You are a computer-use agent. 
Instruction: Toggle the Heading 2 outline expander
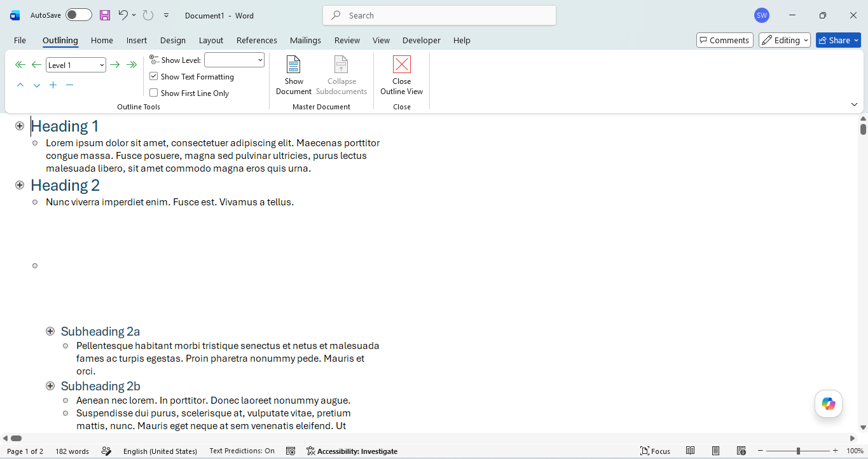(x=20, y=185)
